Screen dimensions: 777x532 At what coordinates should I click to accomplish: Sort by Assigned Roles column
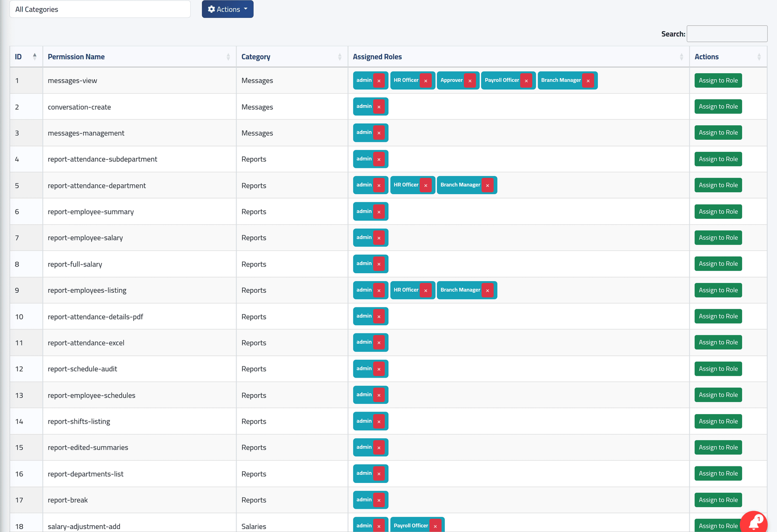519,57
